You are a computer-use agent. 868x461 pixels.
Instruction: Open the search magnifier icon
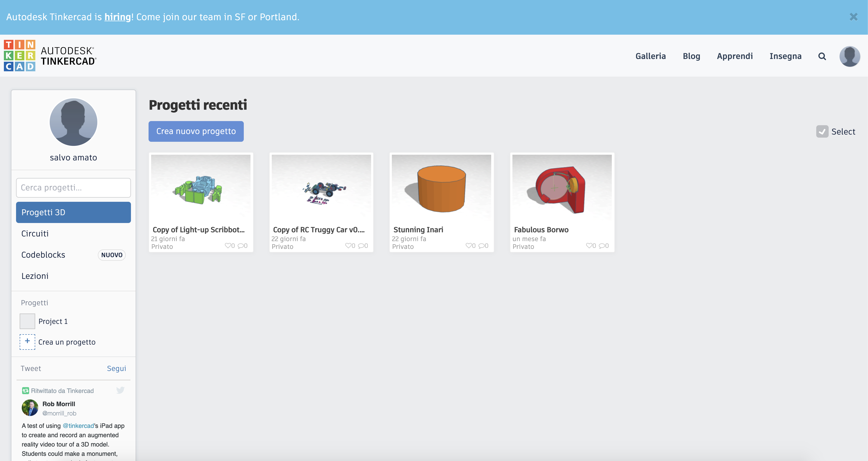click(x=822, y=56)
